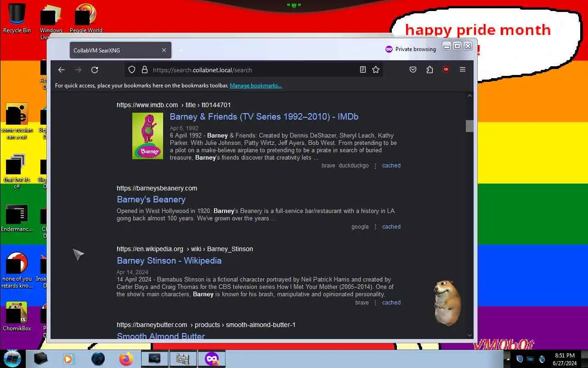Close the CollabVM SearXNG tab
This screenshot has width=588, height=368.
pyautogui.click(x=164, y=50)
